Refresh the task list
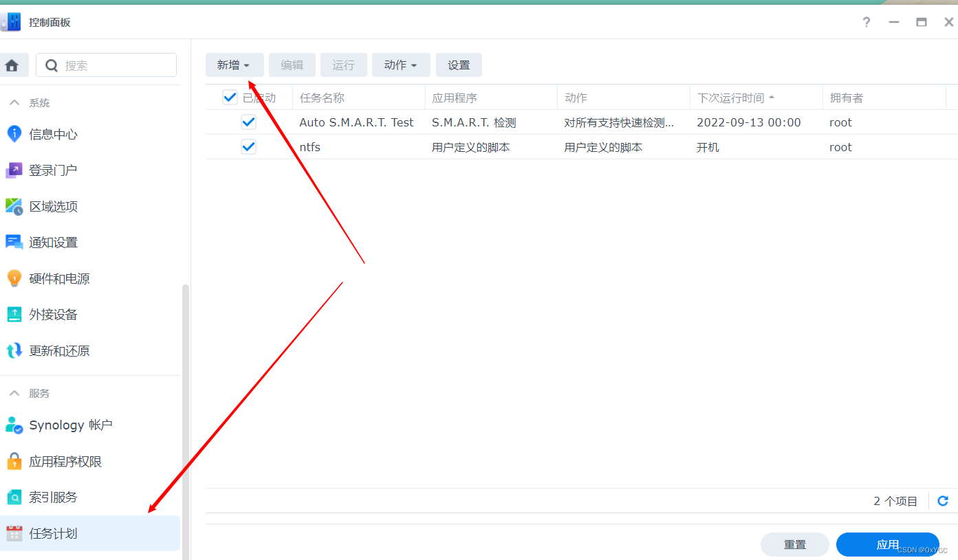 (943, 500)
